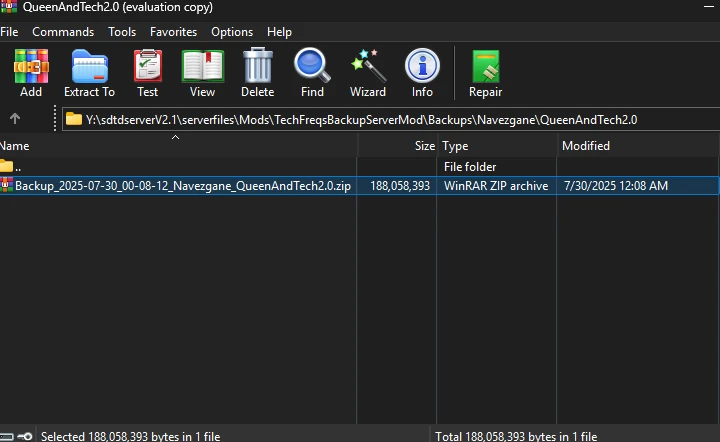This screenshot has height=442, width=720.
Task: Click the 7/30/2025 12:08 AM modified cell
Action: pos(616,185)
